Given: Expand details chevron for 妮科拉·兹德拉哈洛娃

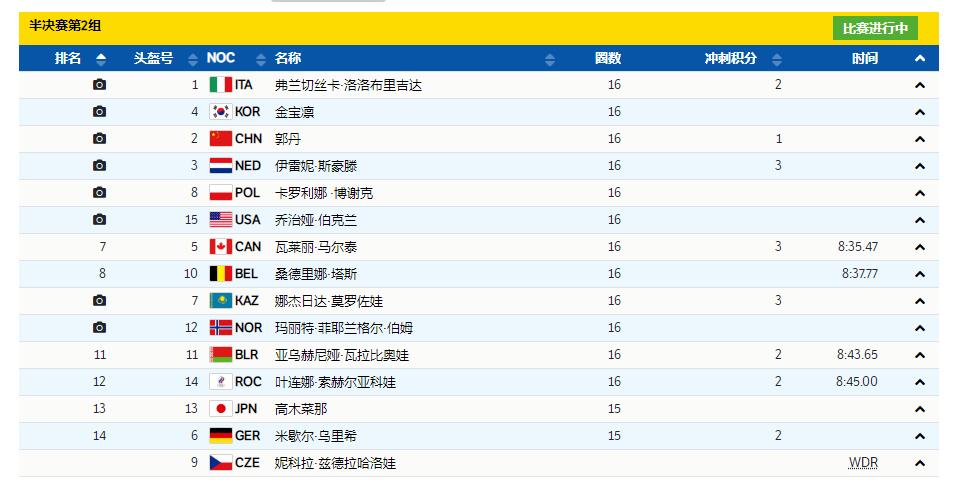Looking at the screenshot, I should [920, 463].
